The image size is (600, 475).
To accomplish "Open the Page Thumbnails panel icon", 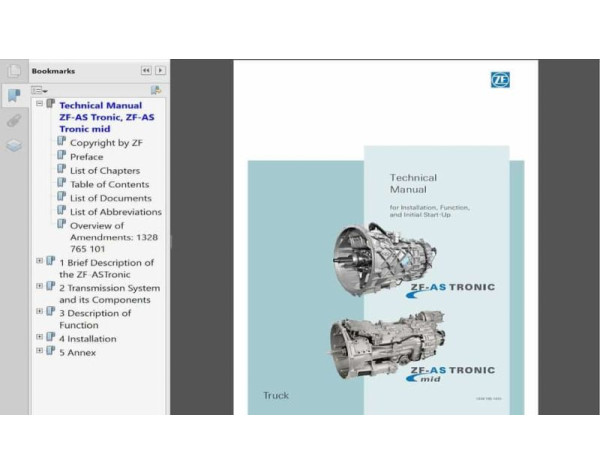I will tap(14, 71).
